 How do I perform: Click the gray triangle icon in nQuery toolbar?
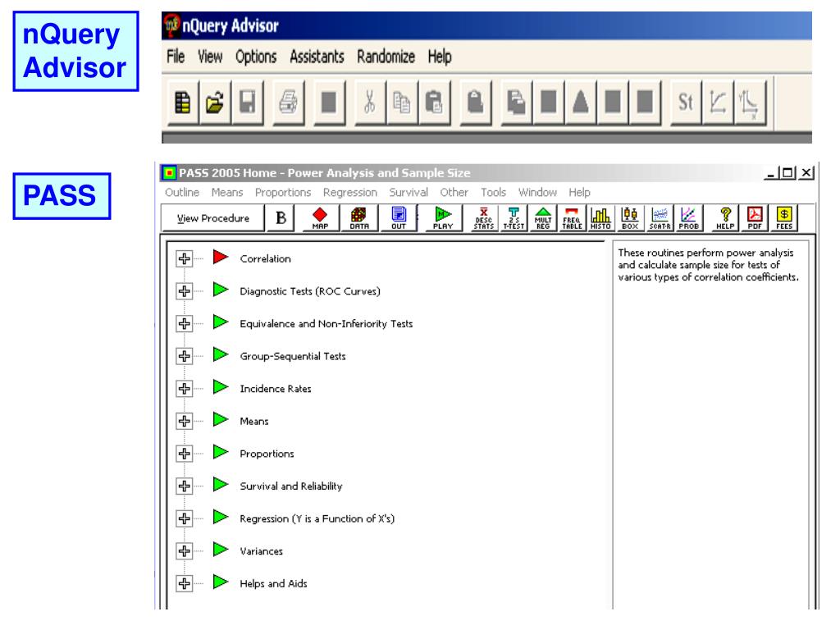click(x=580, y=102)
